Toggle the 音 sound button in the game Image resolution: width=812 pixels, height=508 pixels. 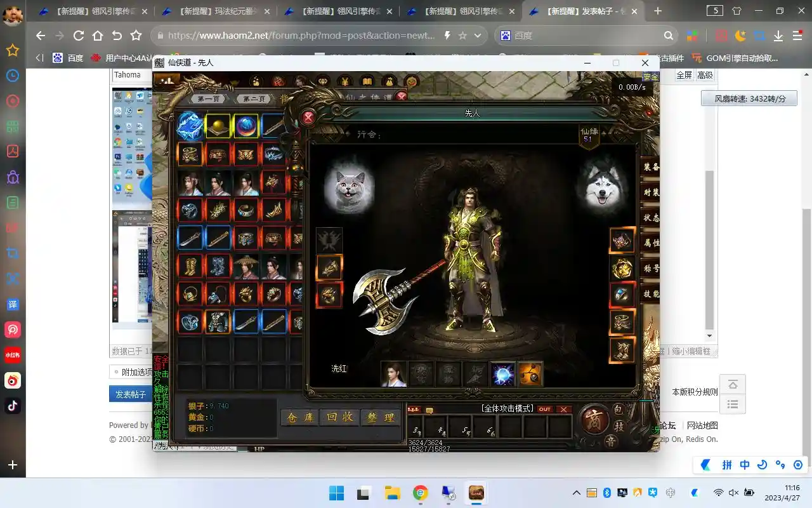pyautogui.click(x=611, y=441)
